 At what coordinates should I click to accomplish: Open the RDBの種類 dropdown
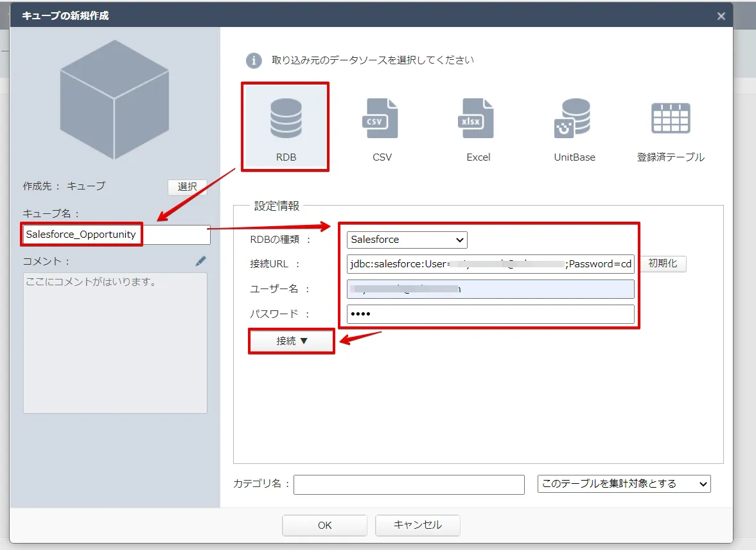[407, 240]
